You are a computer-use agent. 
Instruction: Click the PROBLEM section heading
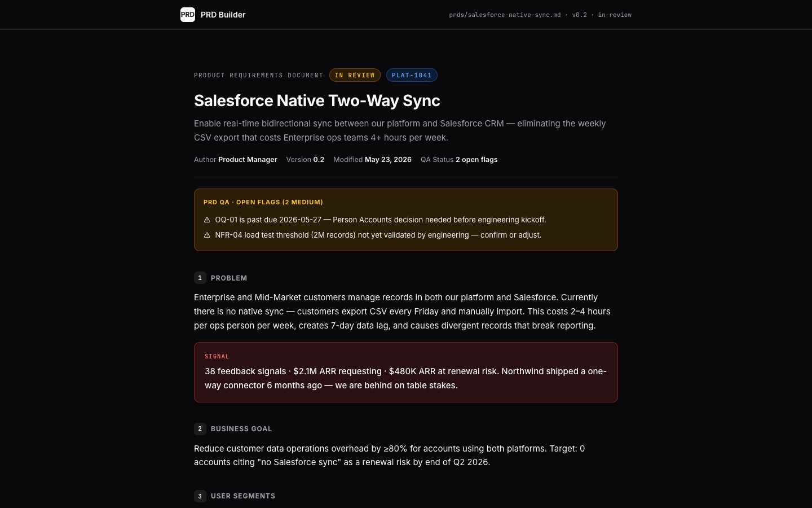(229, 278)
